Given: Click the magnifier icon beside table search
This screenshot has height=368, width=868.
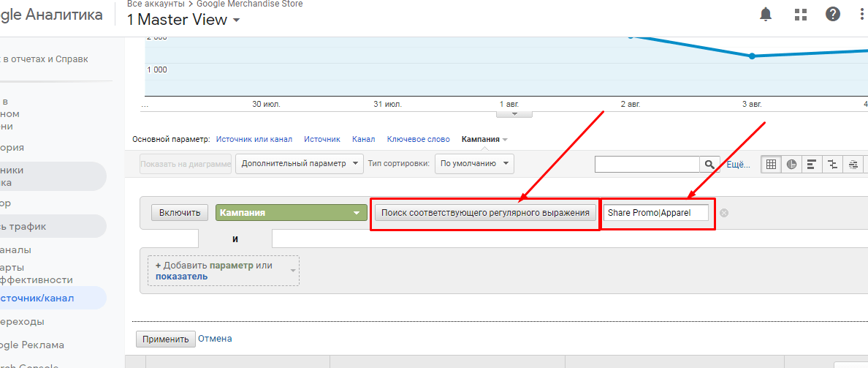Looking at the screenshot, I should coord(709,165).
